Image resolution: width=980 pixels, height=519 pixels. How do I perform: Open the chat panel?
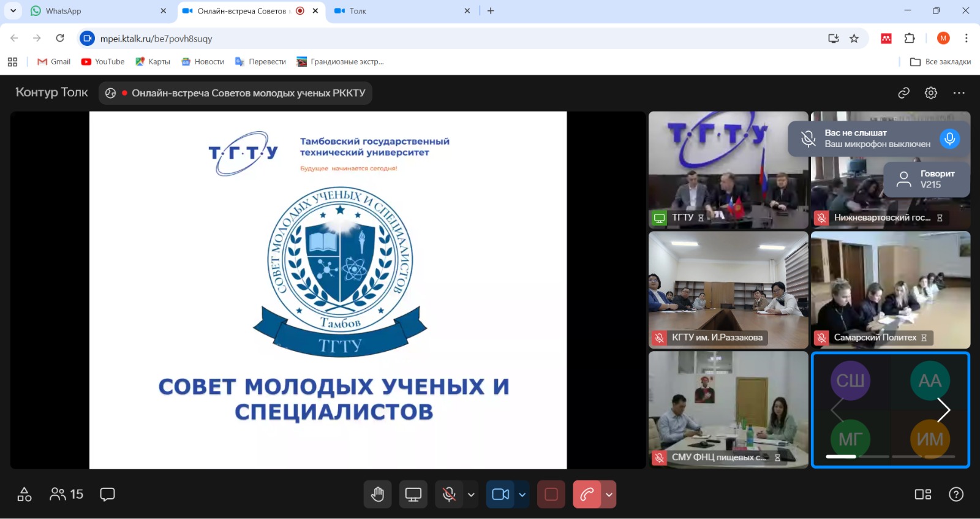click(x=107, y=494)
